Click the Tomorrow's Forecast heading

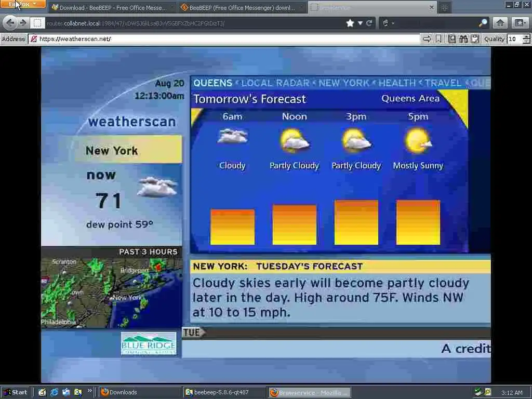(x=250, y=99)
